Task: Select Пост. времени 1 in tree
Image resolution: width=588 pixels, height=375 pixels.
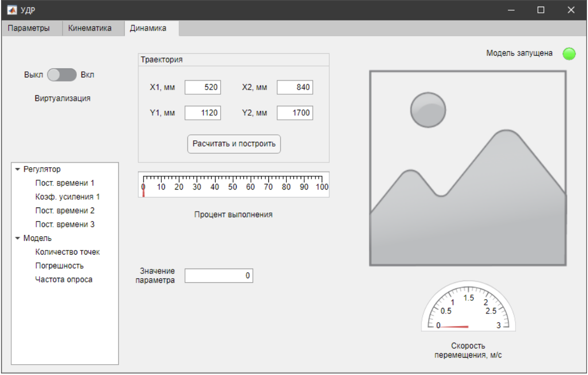Action: click(65, 183)
